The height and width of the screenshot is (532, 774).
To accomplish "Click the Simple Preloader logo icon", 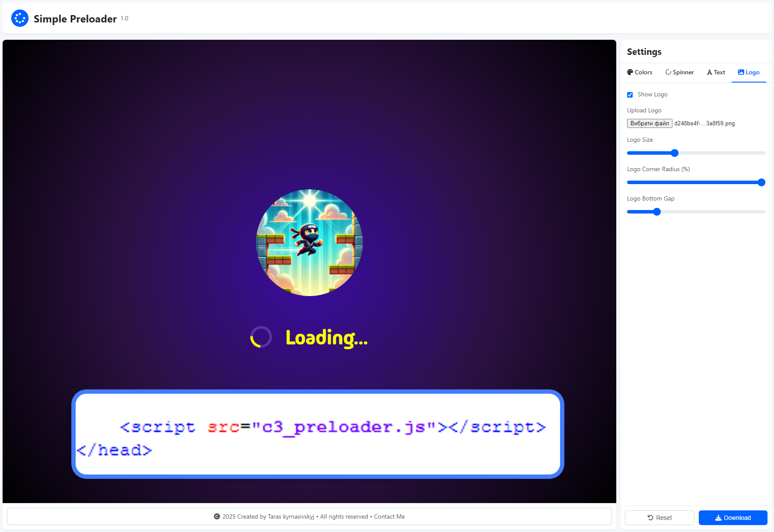I will pyautogui.click(x=20, y=18).
